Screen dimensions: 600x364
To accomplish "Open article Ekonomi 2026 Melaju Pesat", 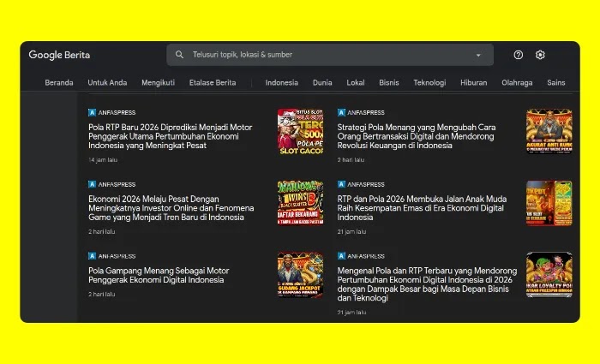I will pyautogui.click(x=171, y=208).
